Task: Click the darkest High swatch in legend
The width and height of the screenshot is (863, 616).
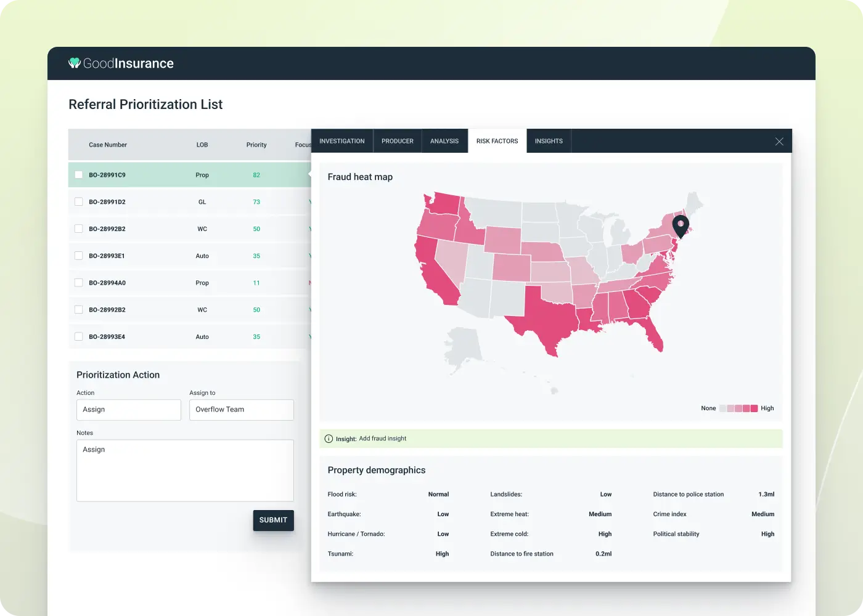Action: coord(754,408)
